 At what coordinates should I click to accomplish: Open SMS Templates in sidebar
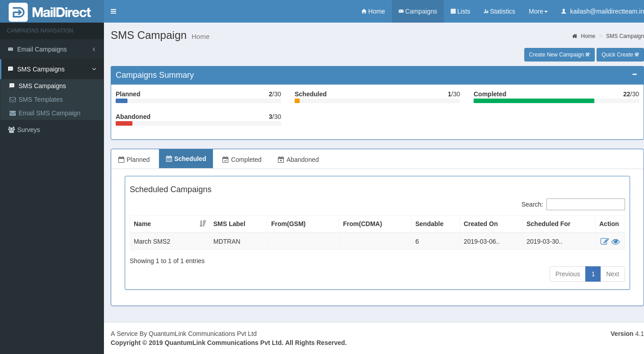point(40,99)
